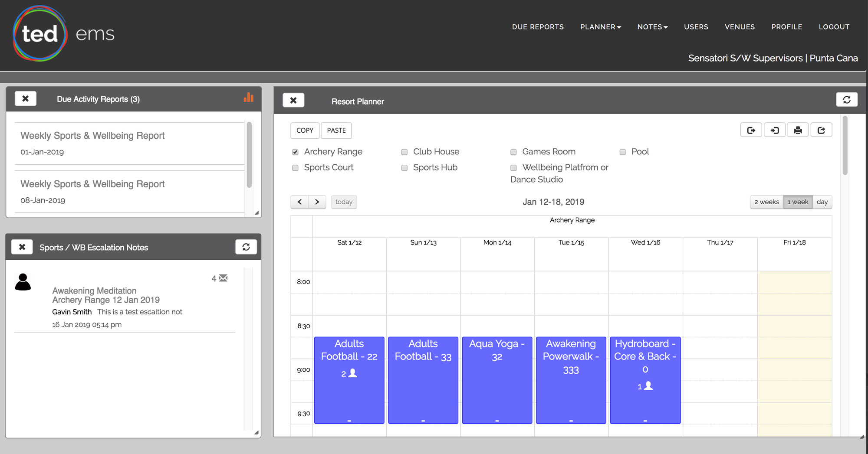Enable the Club House venue checkbox

(404, 152)
